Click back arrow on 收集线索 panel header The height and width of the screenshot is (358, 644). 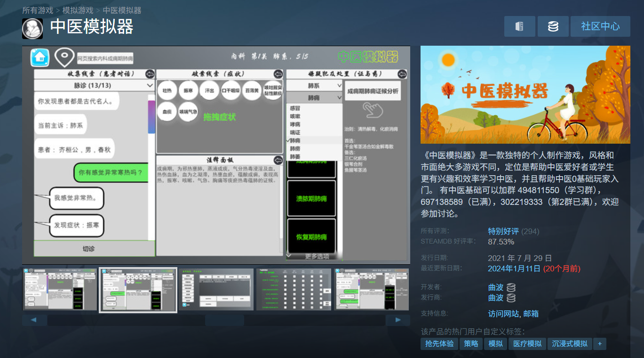pyautogui.click(x=150, y=74)
